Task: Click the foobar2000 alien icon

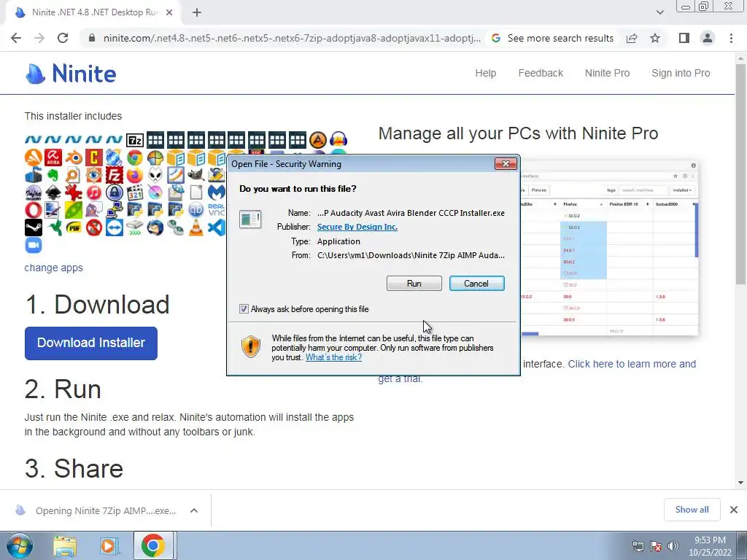Action: (x=155, y=175)
